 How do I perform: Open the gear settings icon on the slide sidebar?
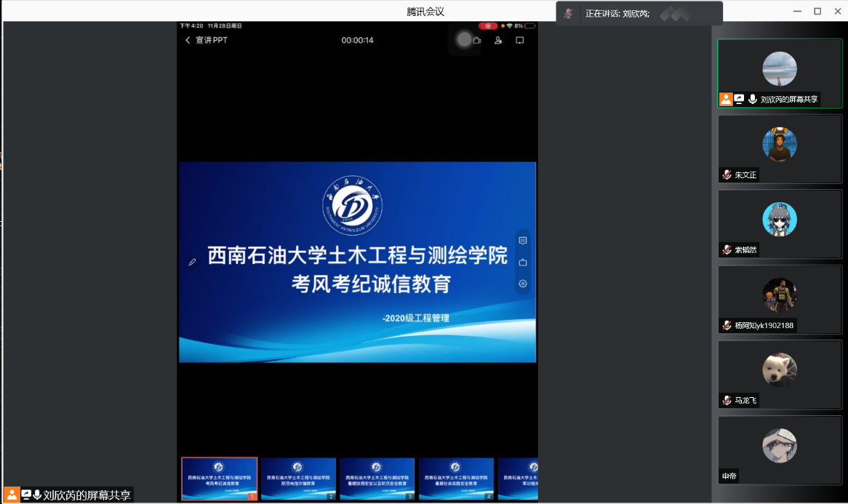tap(523, 284)
